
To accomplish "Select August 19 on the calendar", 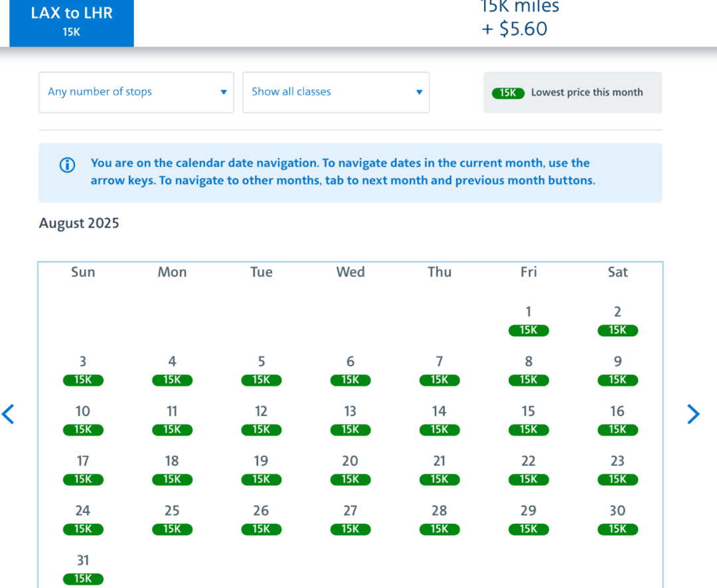I will (x=261, y=469).
